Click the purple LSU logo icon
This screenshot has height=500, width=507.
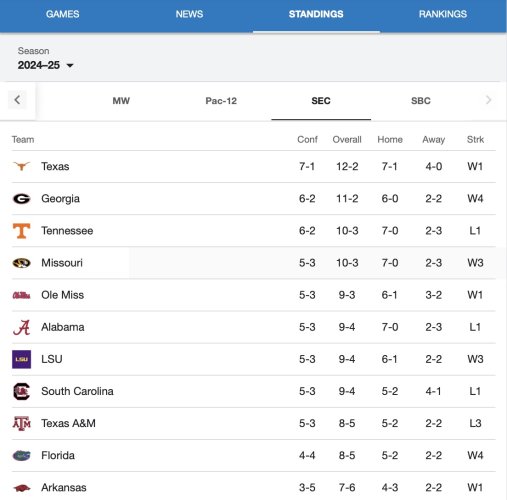point(21,359)
